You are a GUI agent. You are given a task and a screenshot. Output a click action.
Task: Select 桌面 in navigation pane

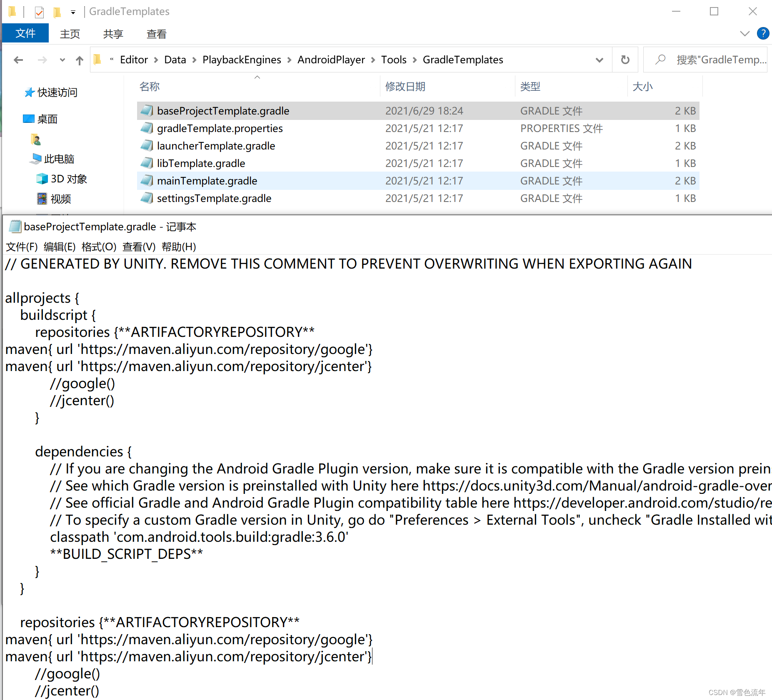tap(47, 120)
